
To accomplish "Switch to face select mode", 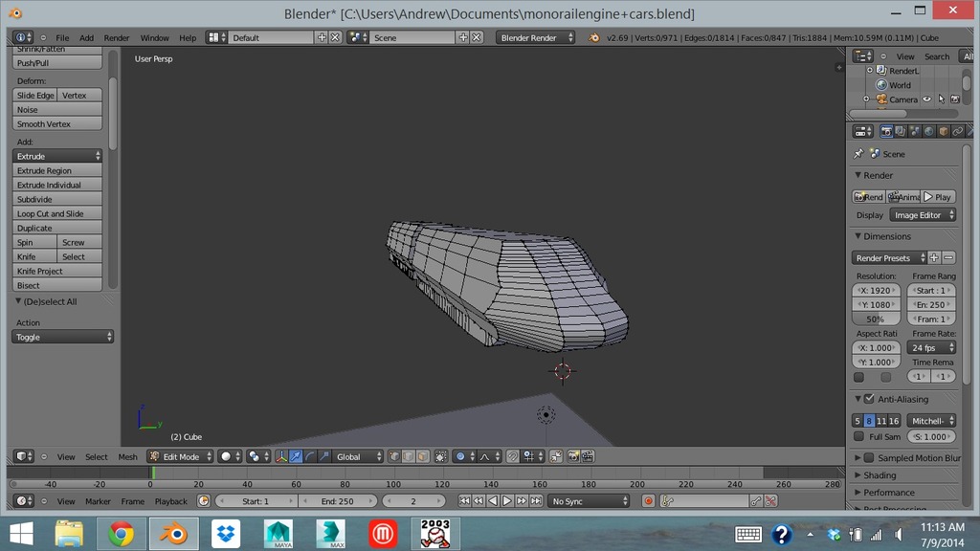I will (x=423, y=456).
